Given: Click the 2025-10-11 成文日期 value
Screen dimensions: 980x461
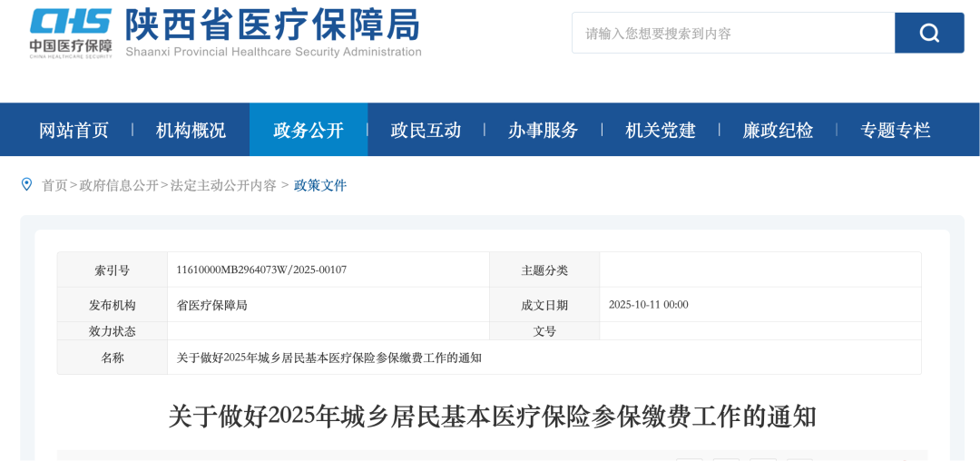Looking at the screenshot, I should 648,305.
